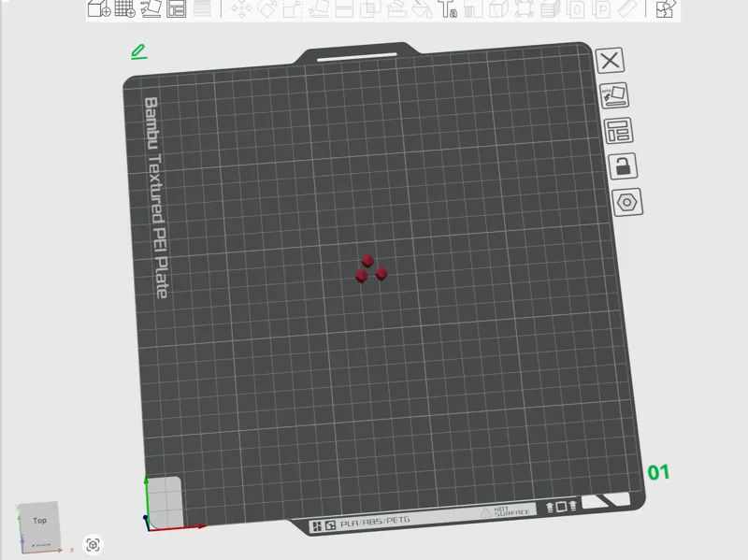Edit plate name with green pencil icon

(138, 51)
